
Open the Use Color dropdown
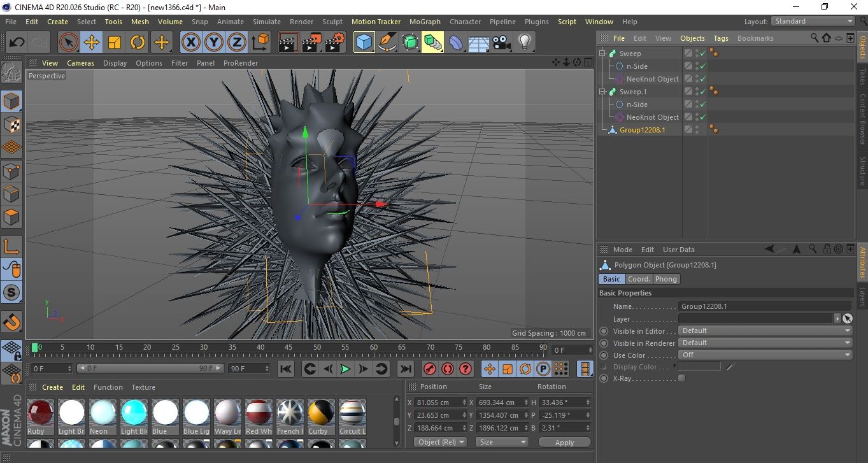(x=765, y=355)
